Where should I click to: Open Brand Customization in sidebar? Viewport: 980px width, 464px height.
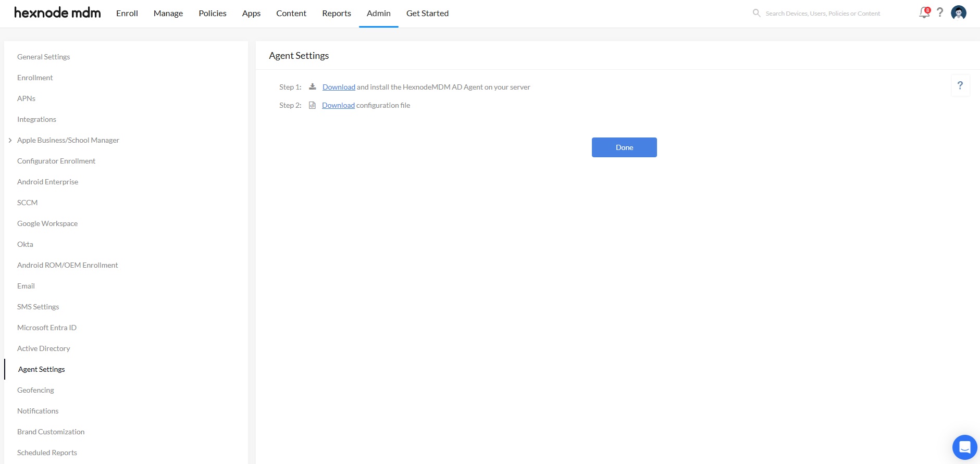(51, 432)
